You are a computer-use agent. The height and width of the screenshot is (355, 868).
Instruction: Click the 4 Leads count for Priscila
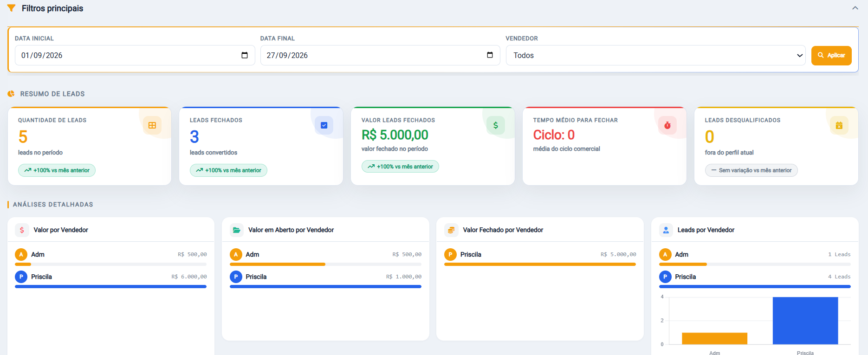point(839,277)
